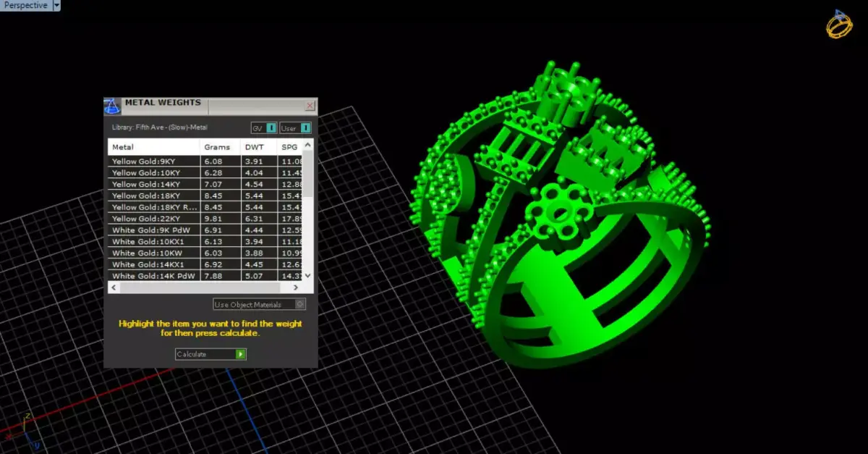The height and width of the screenshot is (454, 868).
Task: Click the 5.07 DWT value
Action: 253,276
